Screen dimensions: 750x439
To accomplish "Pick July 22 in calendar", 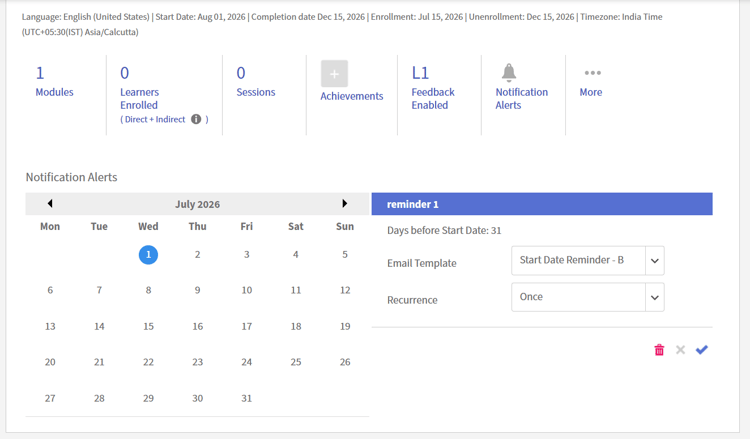I will pyautogui.click(x=148, y=362).
